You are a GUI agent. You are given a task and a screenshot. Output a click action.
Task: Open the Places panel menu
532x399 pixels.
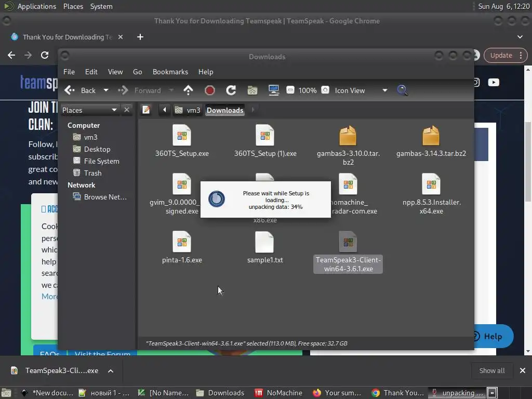coord(73,6)
